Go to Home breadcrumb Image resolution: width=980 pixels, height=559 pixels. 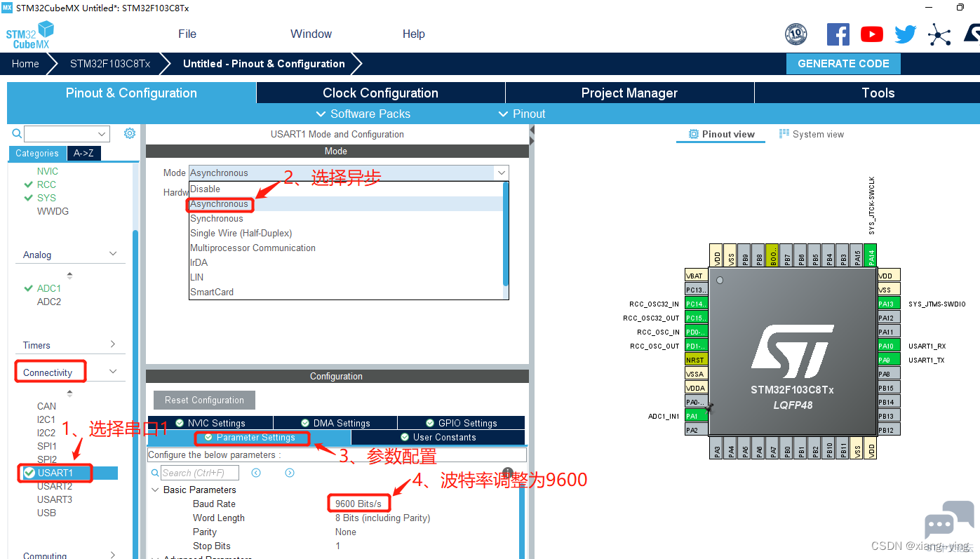point(25,64)
